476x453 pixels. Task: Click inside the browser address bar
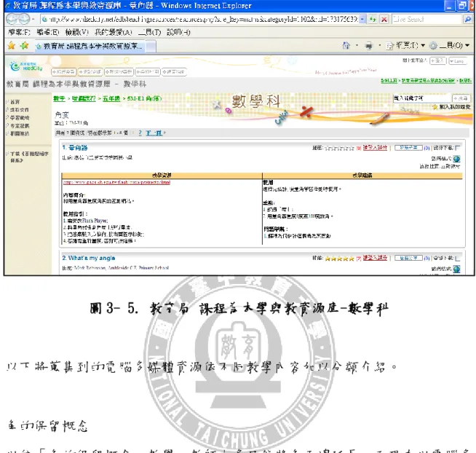click(x=199, y=19)
